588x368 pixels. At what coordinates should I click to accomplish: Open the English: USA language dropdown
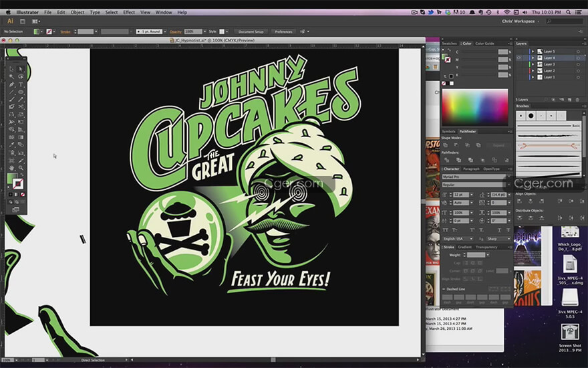tap(458, 239)
